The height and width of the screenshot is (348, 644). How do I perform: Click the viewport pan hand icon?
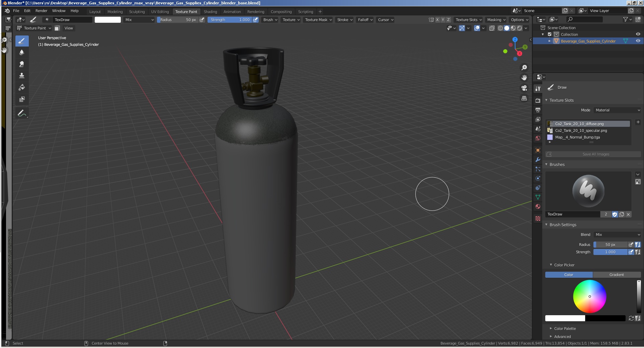[x=524, y=78]
